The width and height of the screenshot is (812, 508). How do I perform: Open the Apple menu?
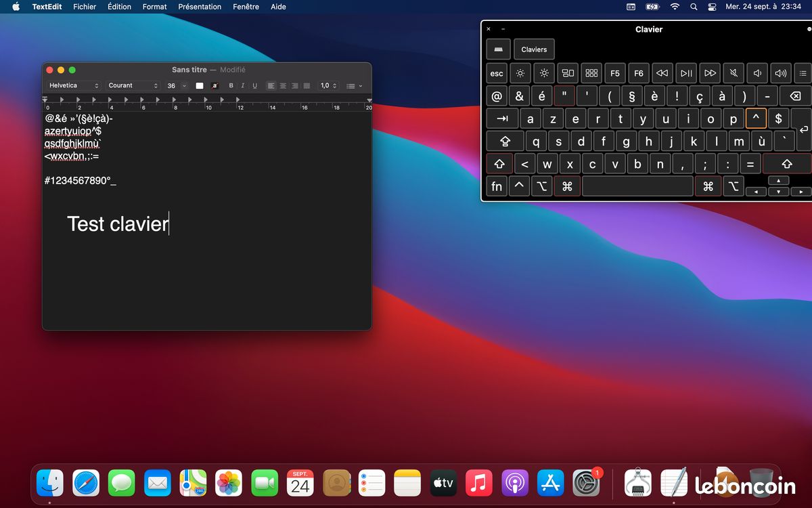pos(16,7)
